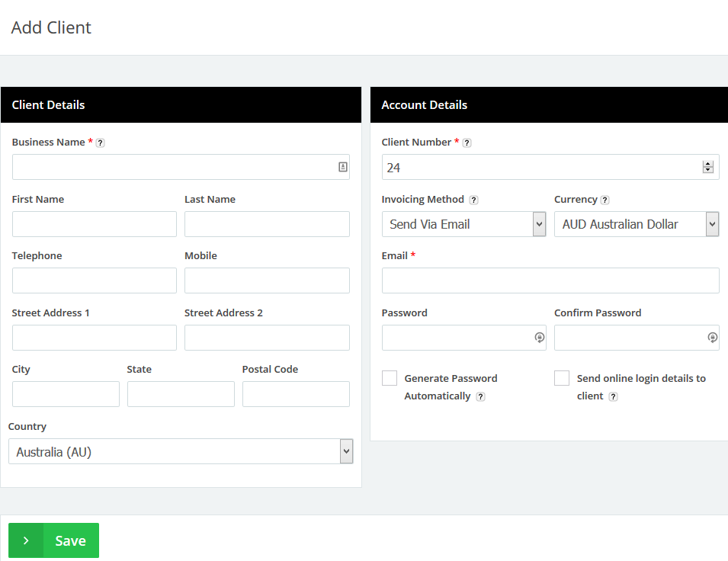This screenshot has width=728, height=561.
Task: Open the Currency dropdown
Action: pyautogui.click(x=636, y=224)
